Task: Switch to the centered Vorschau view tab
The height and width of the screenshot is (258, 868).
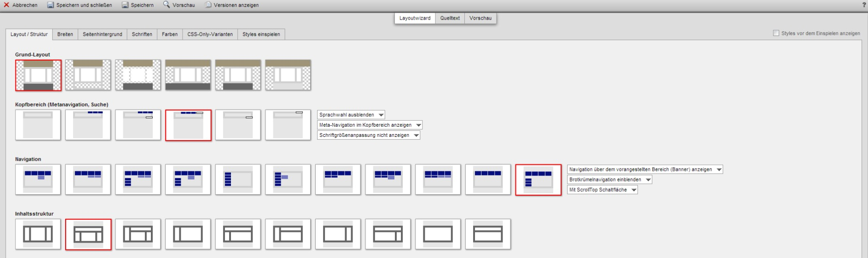Action: 480,18
